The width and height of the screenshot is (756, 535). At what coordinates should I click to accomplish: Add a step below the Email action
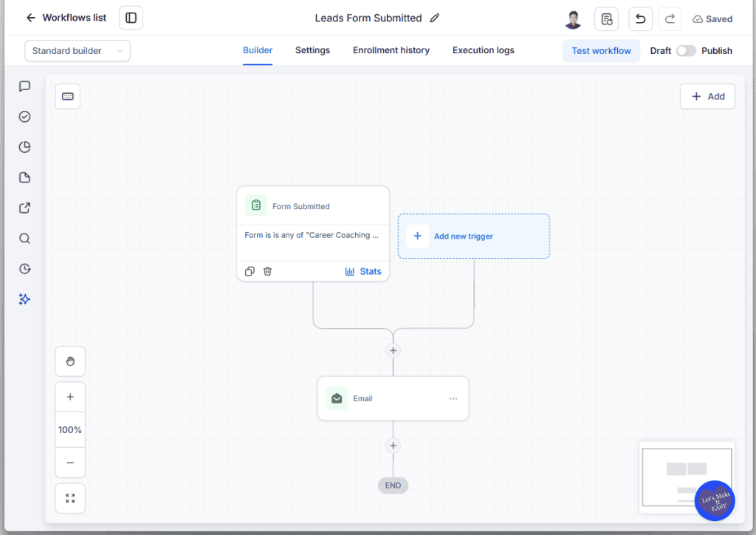pos(393,446)
